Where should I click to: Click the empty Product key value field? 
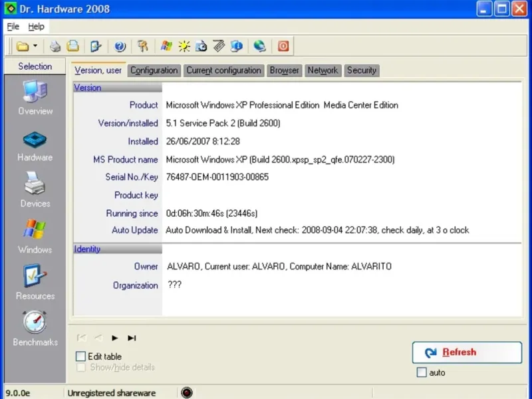tap(342, 196)
